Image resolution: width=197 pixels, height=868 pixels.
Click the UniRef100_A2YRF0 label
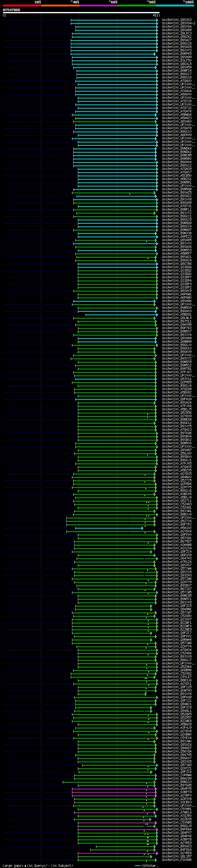(177, 795)
